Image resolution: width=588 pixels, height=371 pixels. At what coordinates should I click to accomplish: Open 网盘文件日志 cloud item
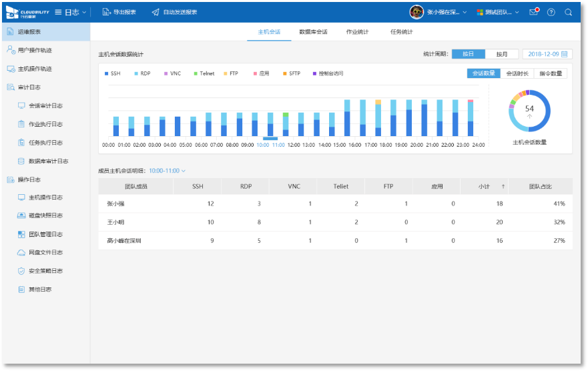(45, 252)
